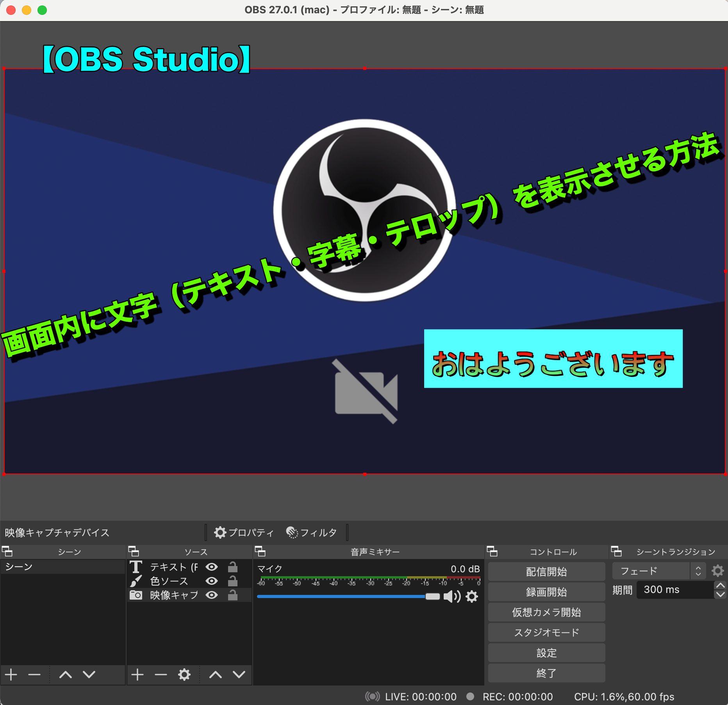Click 録画開始 button
728x705 pixels.
pyautogui.click(x=546, y=592)
